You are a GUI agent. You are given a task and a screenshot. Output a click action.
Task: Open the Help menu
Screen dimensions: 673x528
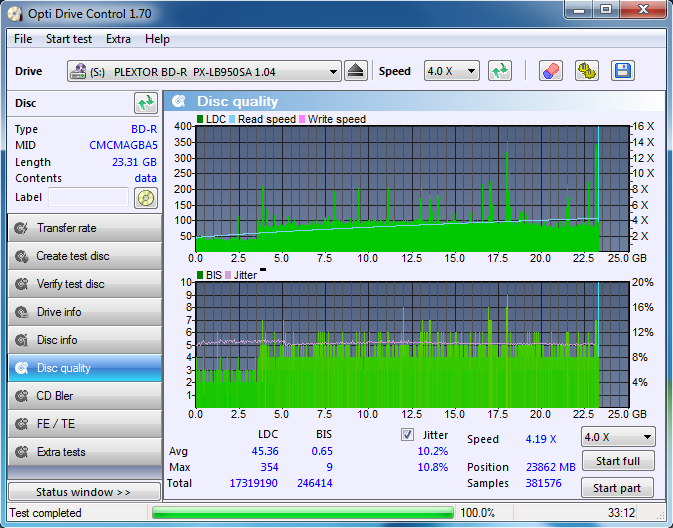[157, 39]
